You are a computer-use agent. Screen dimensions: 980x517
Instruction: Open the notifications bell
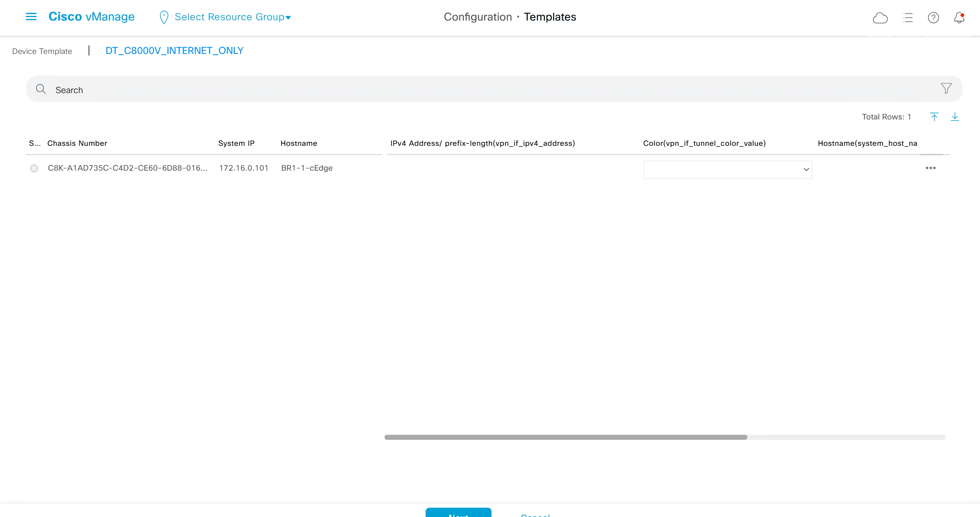click(x=959, y=18)
